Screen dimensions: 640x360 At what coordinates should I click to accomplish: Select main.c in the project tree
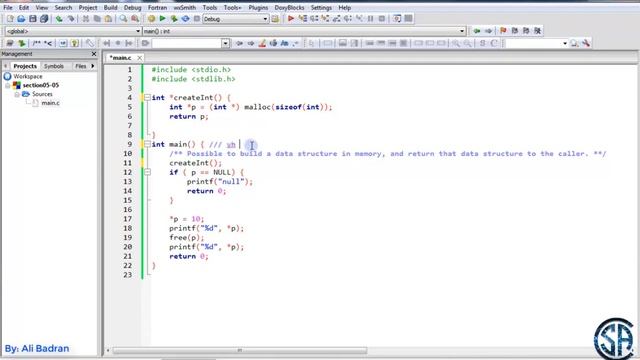pyautogui.click(x=51, y=103)
